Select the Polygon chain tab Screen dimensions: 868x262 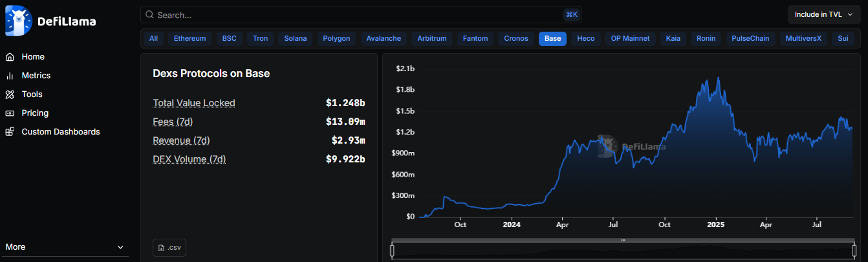336,39
